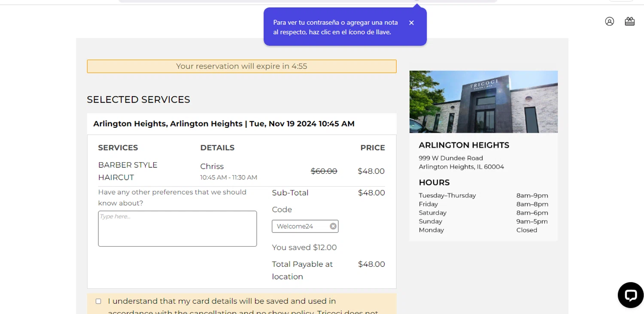
Task: Click the Friday hours row
Action: point(483,204)
